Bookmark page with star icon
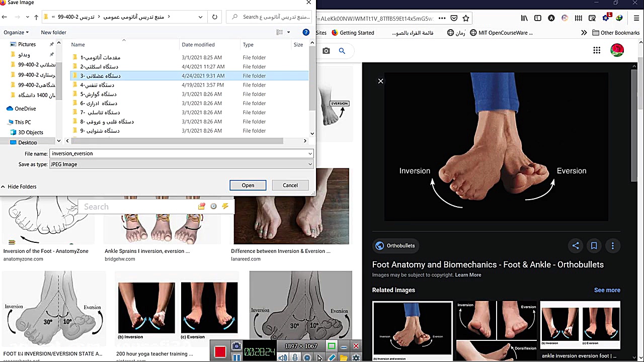The image size is (644, 362). tap(466, 18)
